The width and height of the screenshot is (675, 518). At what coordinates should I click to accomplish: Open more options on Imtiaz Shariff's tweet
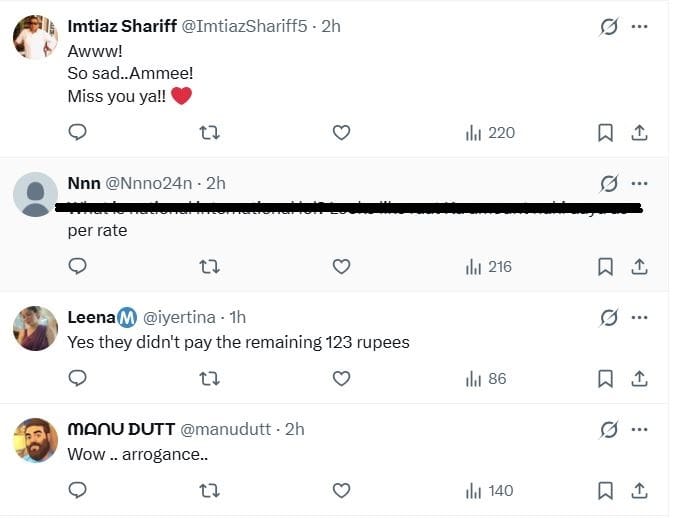640,27
